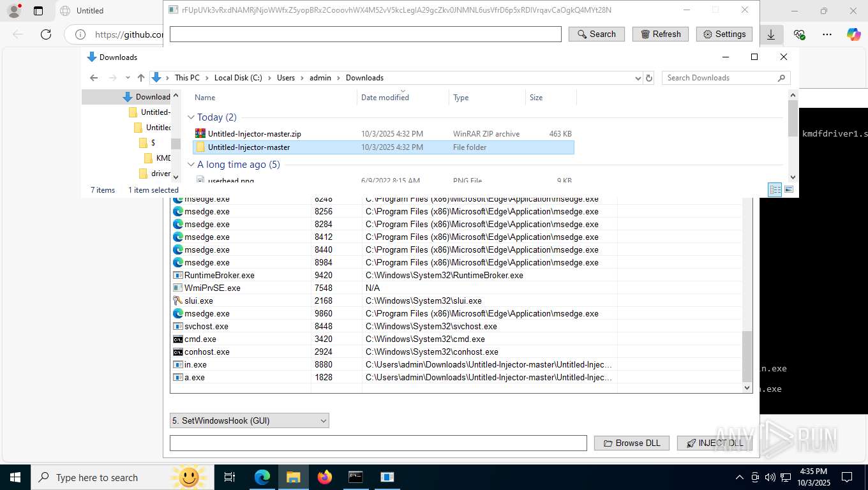Sort by Type column

point(487,98)
